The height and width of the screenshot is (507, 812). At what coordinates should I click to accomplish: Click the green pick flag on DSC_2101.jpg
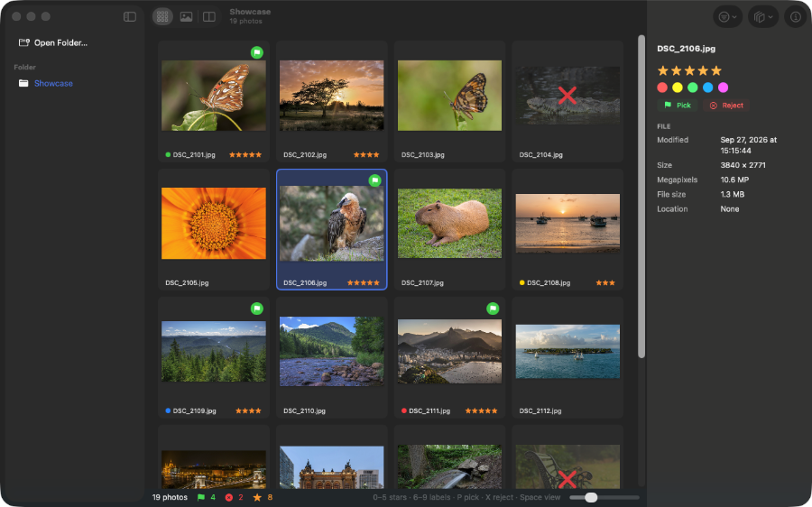click(257, 52)
